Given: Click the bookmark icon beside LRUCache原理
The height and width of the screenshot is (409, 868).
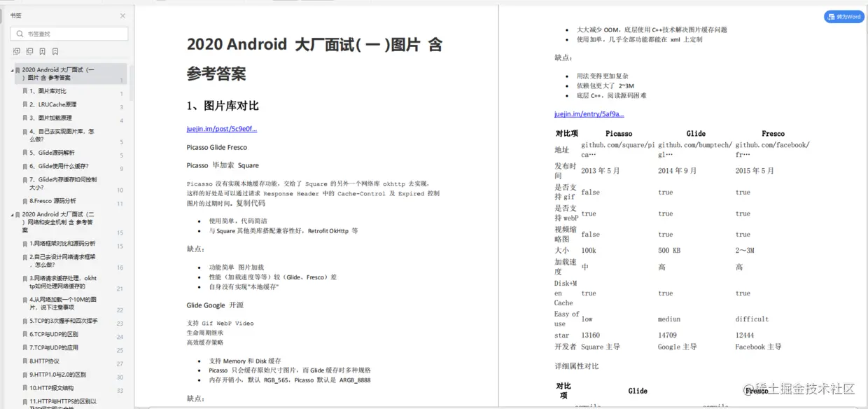Looking at the screenshot, I should pos(25,104).
